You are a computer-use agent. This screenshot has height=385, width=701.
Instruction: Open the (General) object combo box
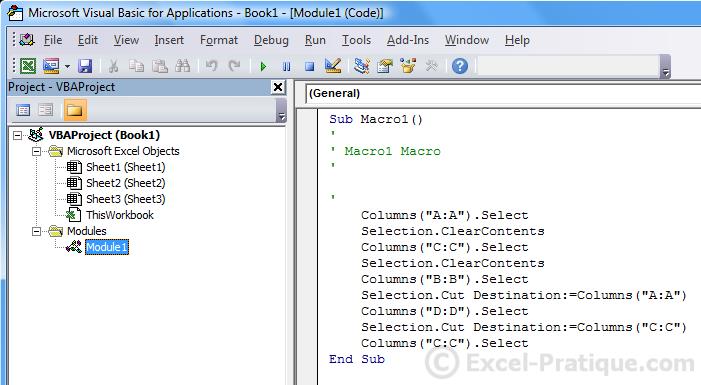click(x=503, y=93)
